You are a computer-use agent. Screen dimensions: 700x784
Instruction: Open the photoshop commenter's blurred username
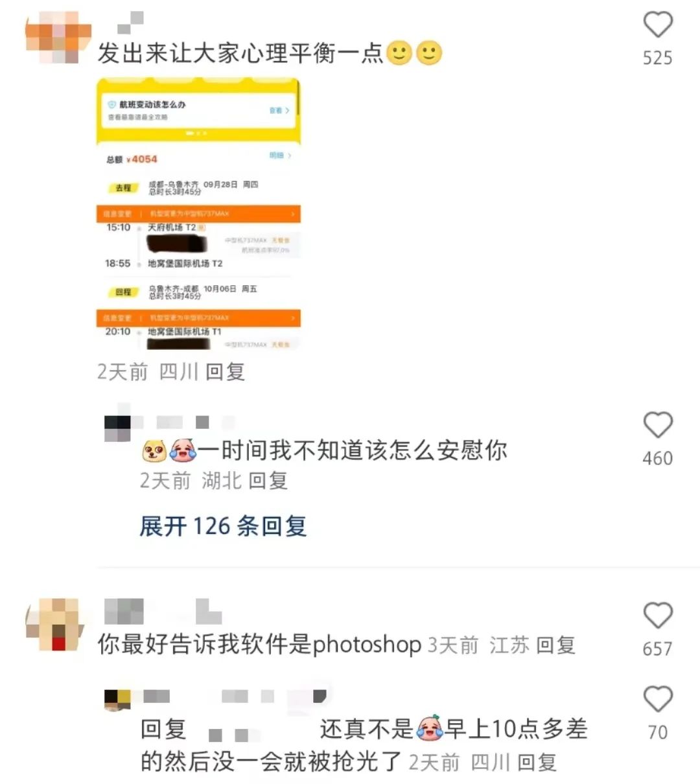tap(163, 612)
